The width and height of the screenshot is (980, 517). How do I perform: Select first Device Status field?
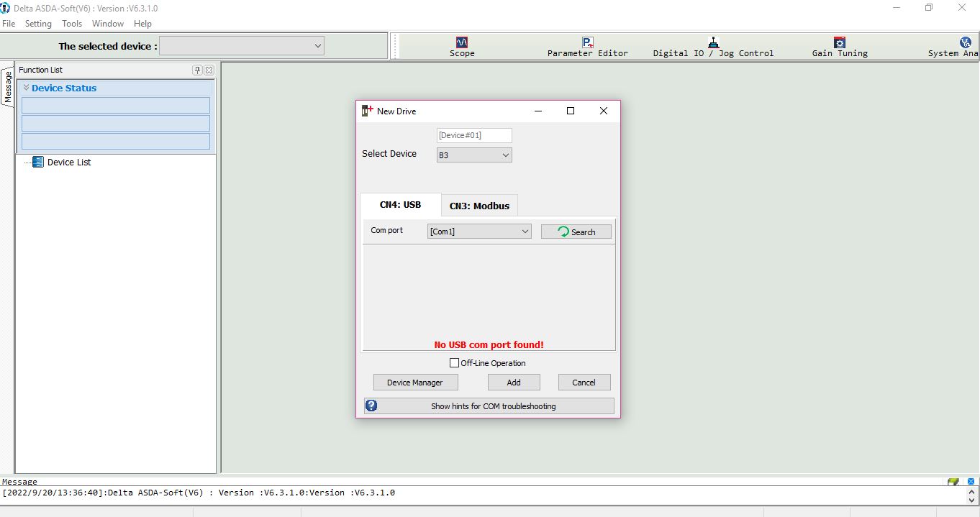(x=116, y=105)
